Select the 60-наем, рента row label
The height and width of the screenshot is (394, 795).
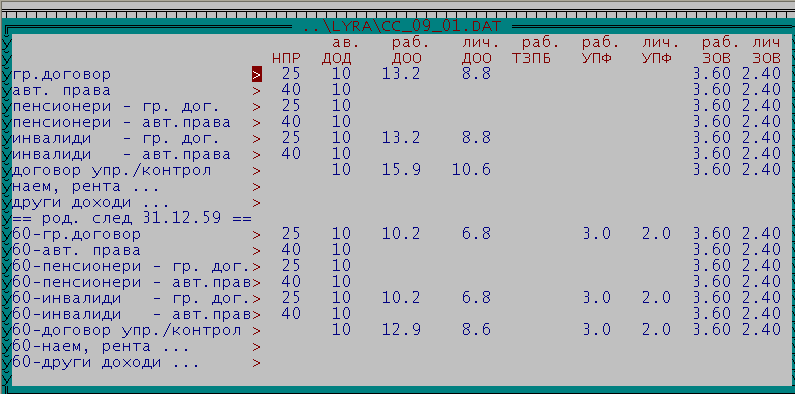[101, 347]
